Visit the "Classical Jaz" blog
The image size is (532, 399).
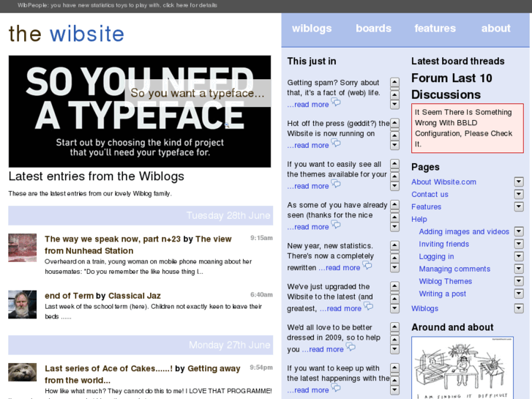135,296
